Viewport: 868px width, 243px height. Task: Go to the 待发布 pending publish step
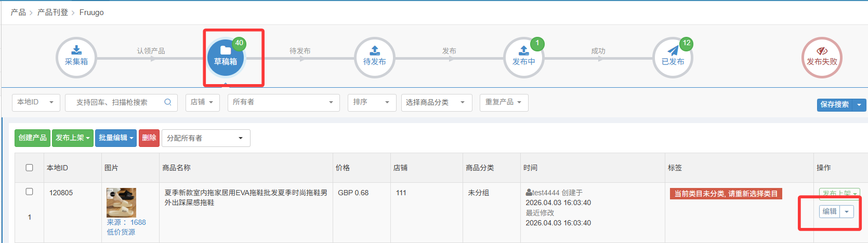pos(374,57)
